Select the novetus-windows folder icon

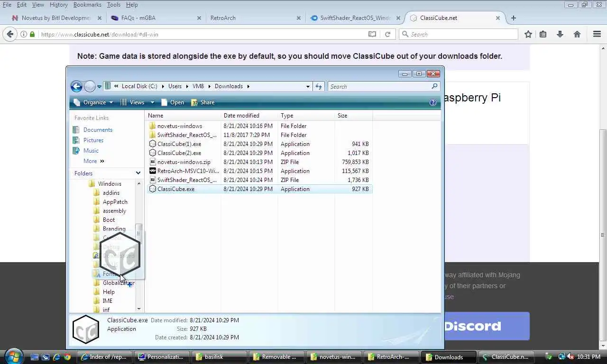(152, 126)
